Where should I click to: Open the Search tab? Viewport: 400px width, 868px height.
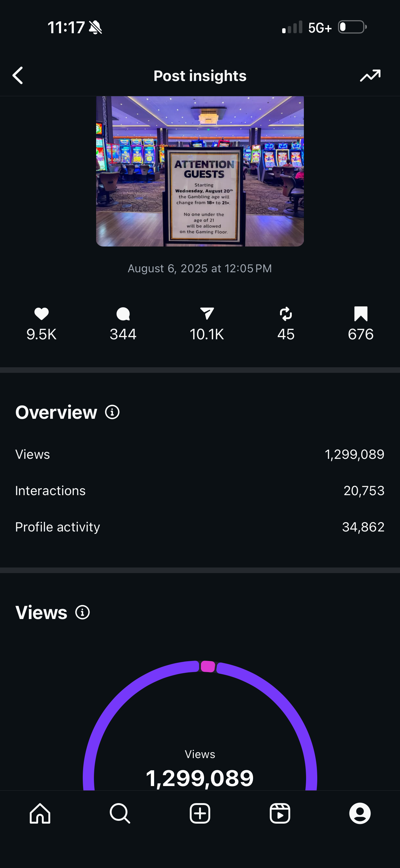tap(120, 813)
